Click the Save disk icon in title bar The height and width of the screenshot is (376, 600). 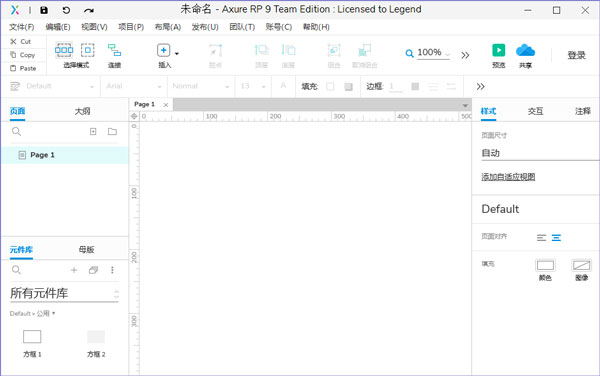coord(44,10)
